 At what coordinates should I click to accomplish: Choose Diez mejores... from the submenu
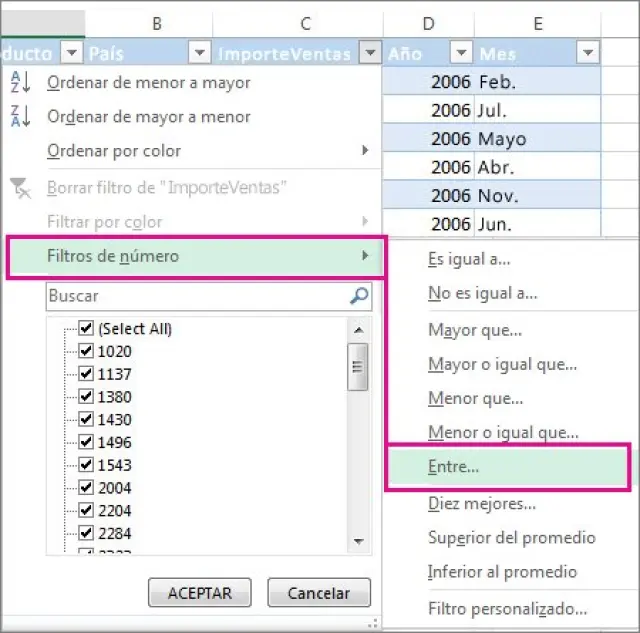click(482, 504)
